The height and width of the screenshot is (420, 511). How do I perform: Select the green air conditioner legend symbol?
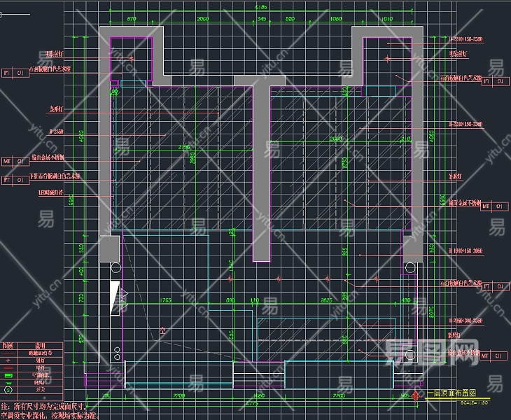8,375
